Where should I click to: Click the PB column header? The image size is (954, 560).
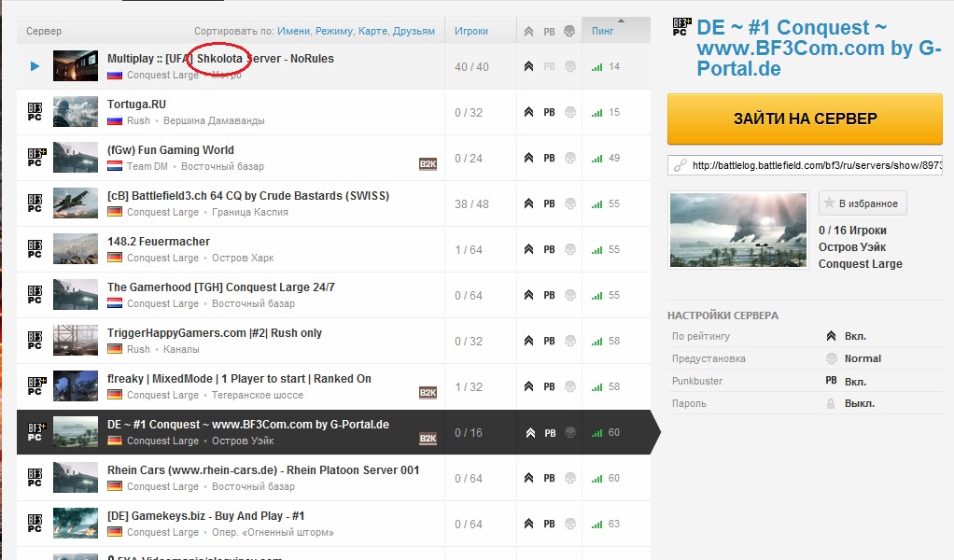(x=549, y=31)
